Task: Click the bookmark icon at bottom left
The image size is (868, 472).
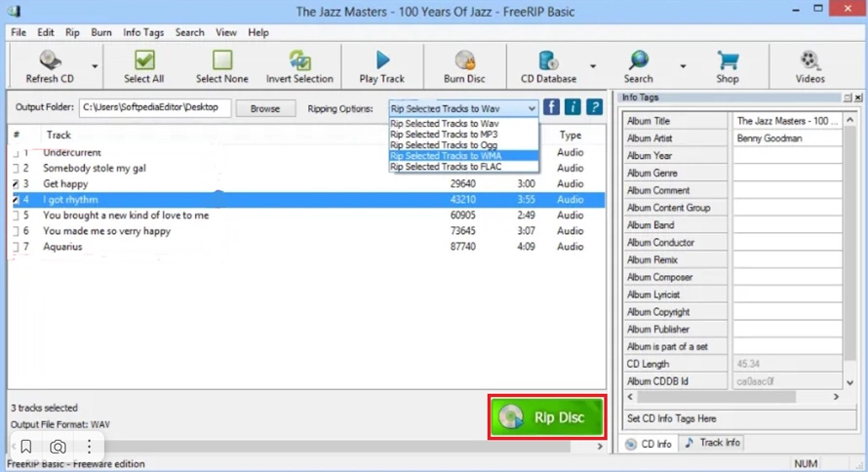Action: [x=26, y=446]
